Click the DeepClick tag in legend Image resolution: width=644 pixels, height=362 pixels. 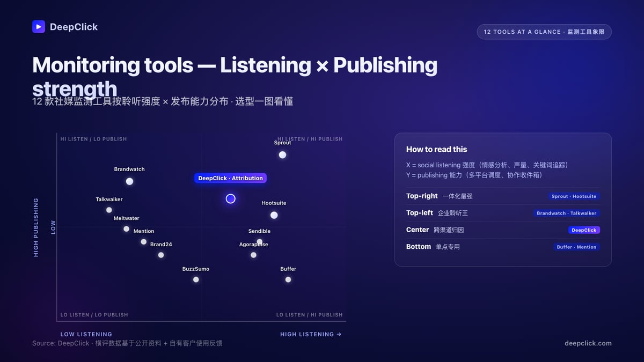click(x=584, y=230)
